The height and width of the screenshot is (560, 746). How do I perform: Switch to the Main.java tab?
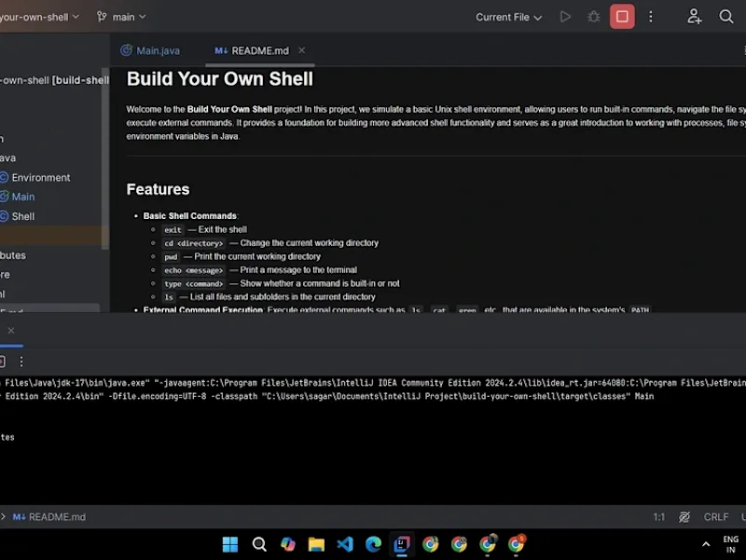tap(150, 50)
